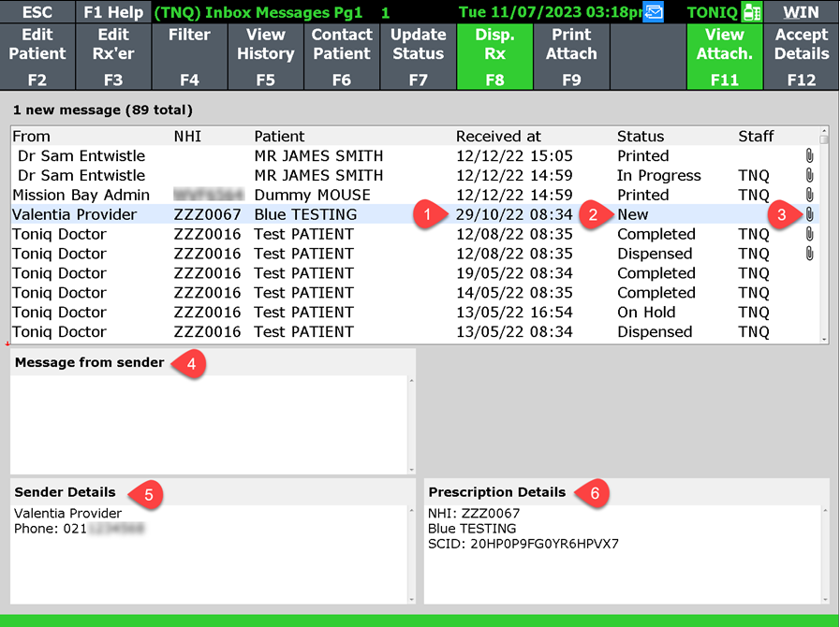Viewport: 840px width, 627px height.
Task: Click paperclip on Mission Bay Admin row
Action: (809, 195)
